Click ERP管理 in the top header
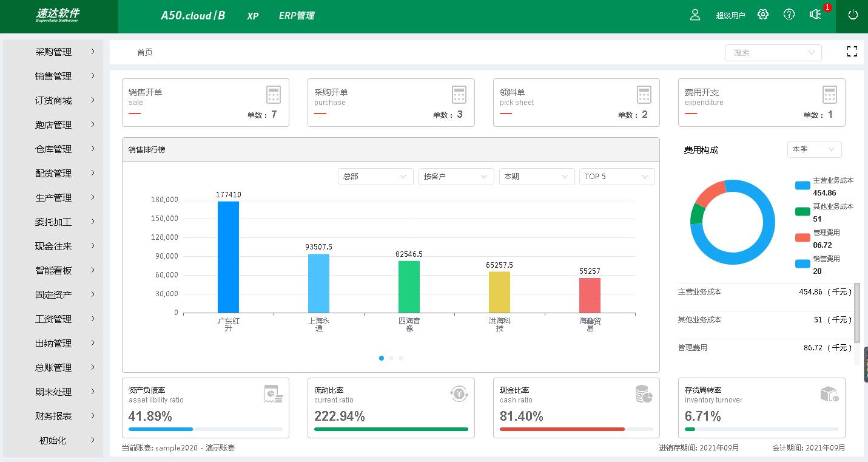Viewport: 868px width, 462px height. tap(297, 16)
